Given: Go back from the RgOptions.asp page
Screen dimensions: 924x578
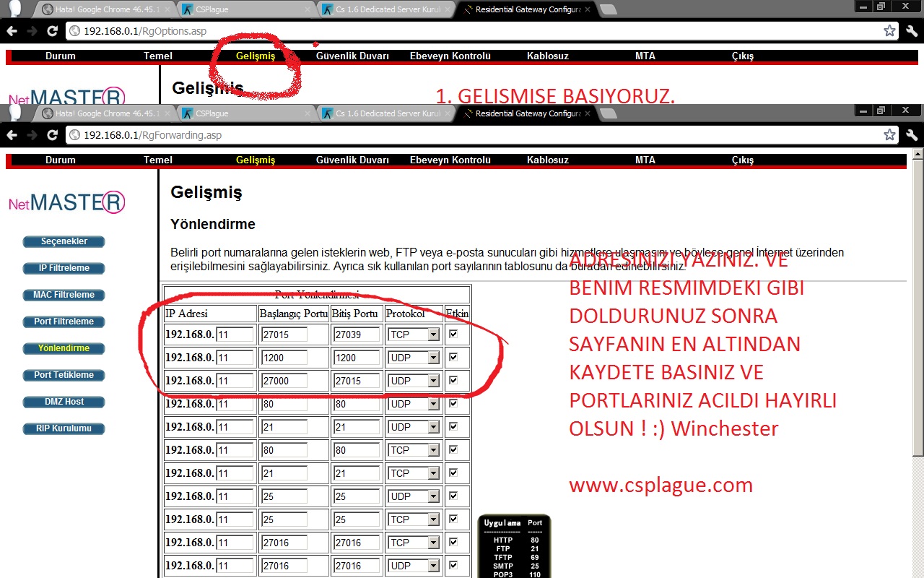Looking at the screenshot, I should (12, 31).
